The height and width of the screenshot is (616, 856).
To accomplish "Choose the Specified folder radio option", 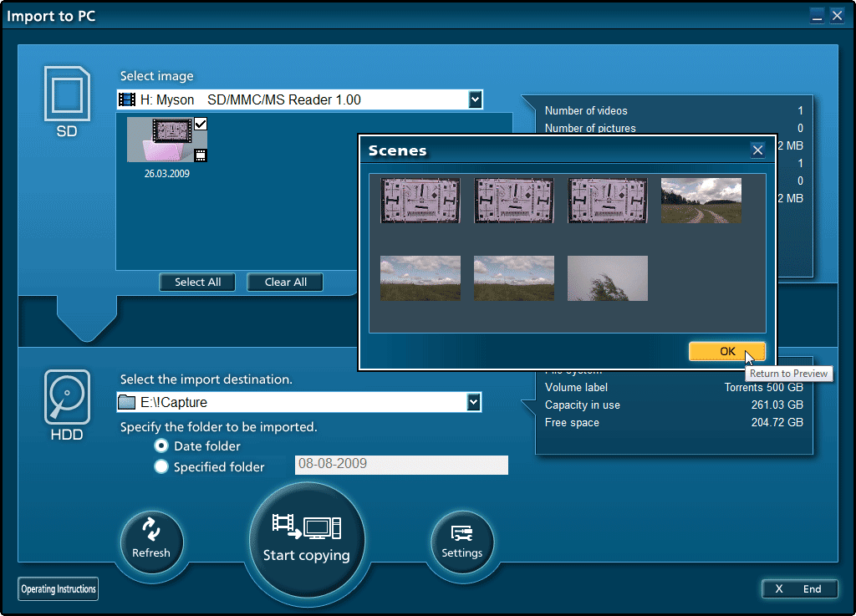I will click(x=161, y=466).
